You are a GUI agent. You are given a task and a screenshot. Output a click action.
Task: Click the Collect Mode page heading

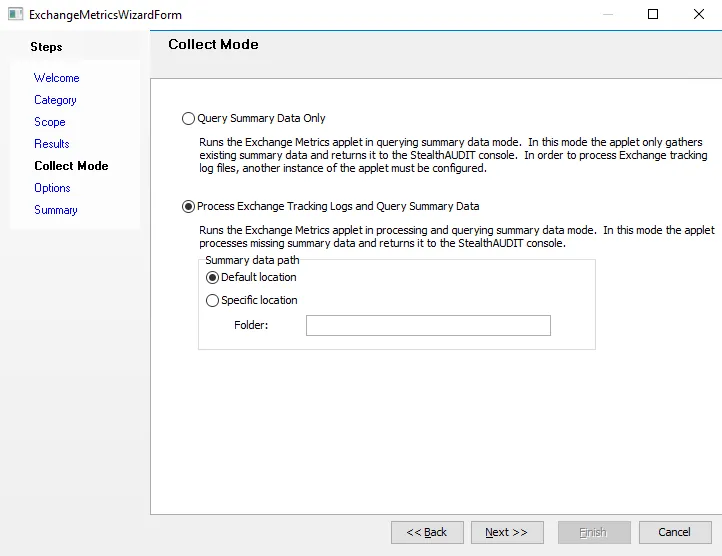213,44
